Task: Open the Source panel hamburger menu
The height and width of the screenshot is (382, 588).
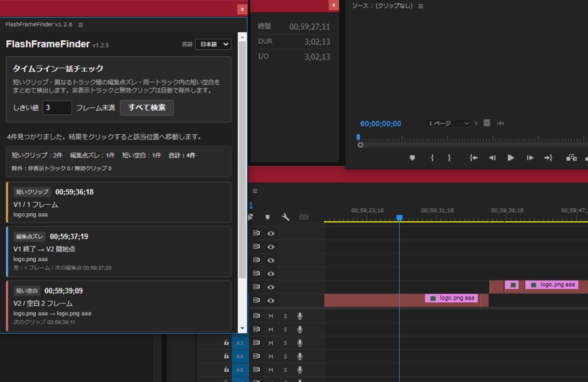Action: click(x=421, y=6)
